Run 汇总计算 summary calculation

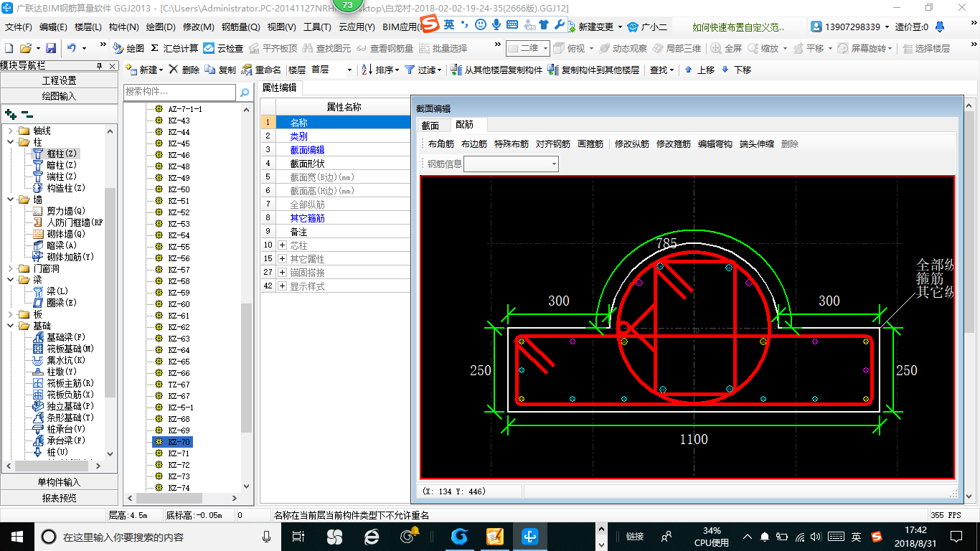coord(174,48)
